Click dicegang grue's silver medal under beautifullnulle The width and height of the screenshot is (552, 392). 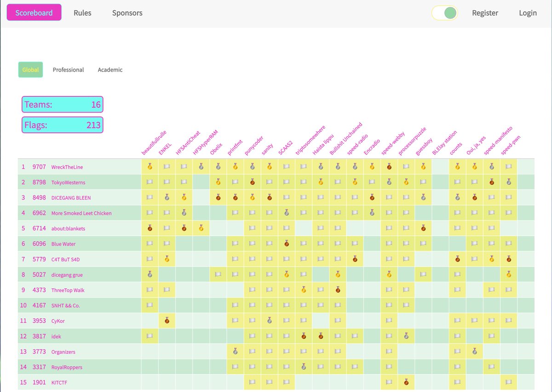(x=149, y=275)
